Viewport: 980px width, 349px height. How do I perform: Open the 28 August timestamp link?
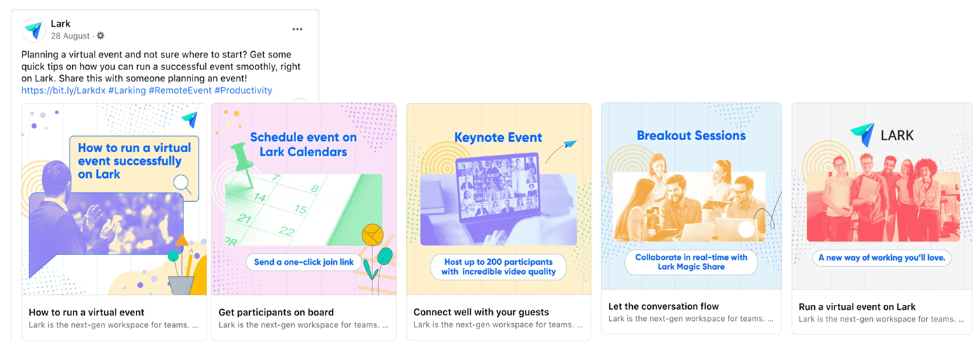point(70,36)
